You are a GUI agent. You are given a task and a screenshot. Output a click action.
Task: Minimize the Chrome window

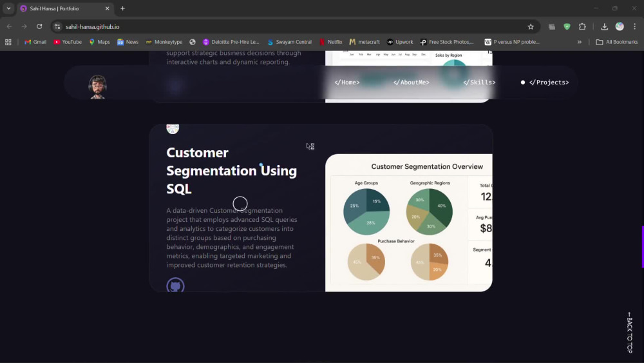tap(596, 8)
